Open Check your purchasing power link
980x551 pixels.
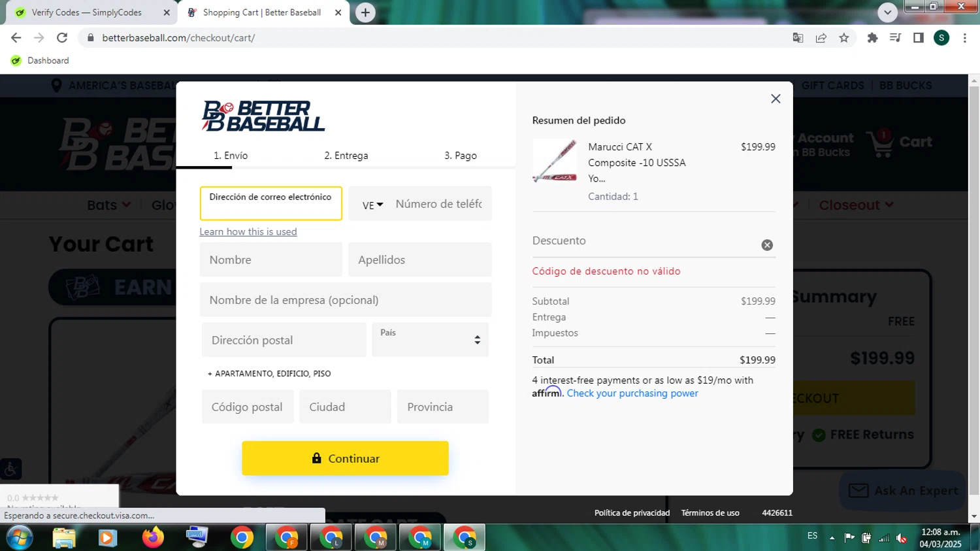click(632, 393)
